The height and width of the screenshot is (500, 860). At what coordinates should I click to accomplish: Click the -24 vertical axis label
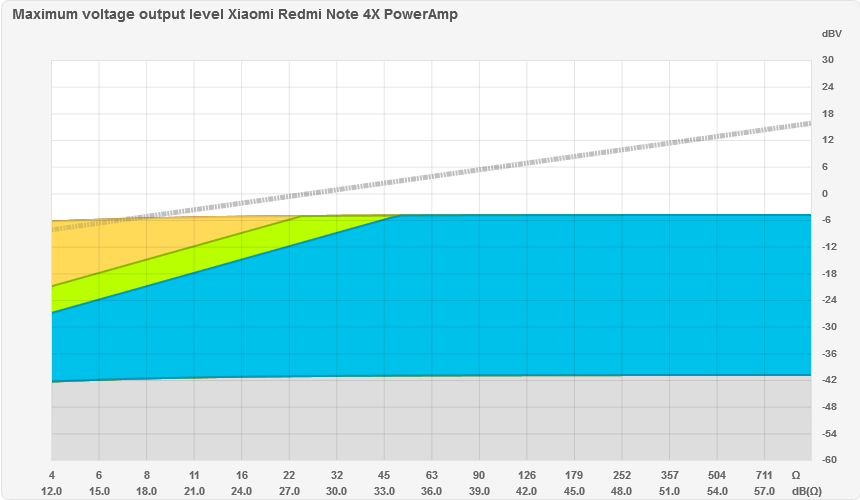(x=829, y=300)
